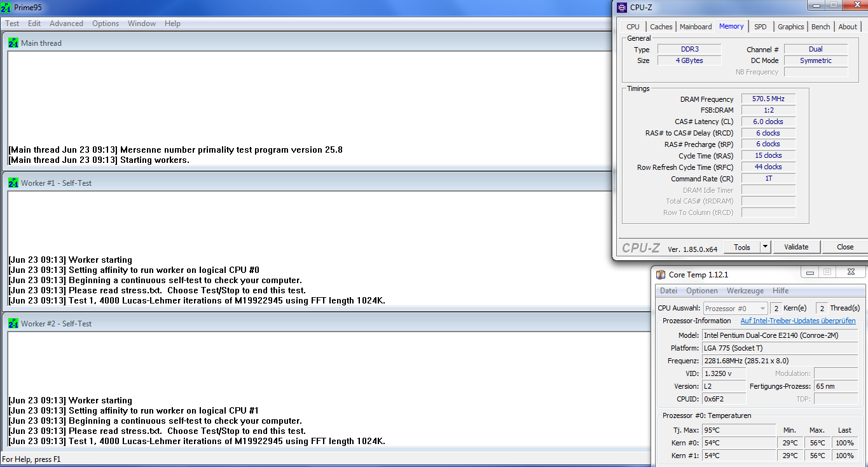Viewport: 868px width, 467px height.
Task: Click the Close button in CPU-Z
Action: [845, 247]
